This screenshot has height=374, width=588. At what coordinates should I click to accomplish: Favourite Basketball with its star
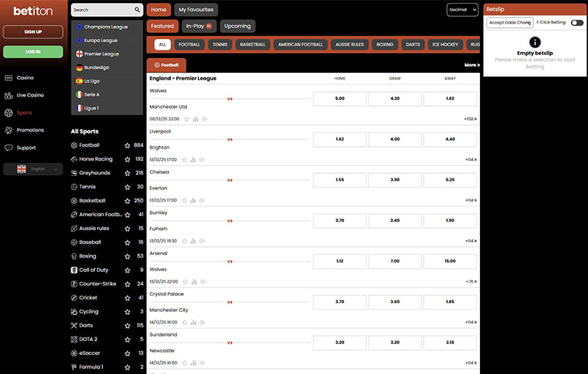pos(128,201)
